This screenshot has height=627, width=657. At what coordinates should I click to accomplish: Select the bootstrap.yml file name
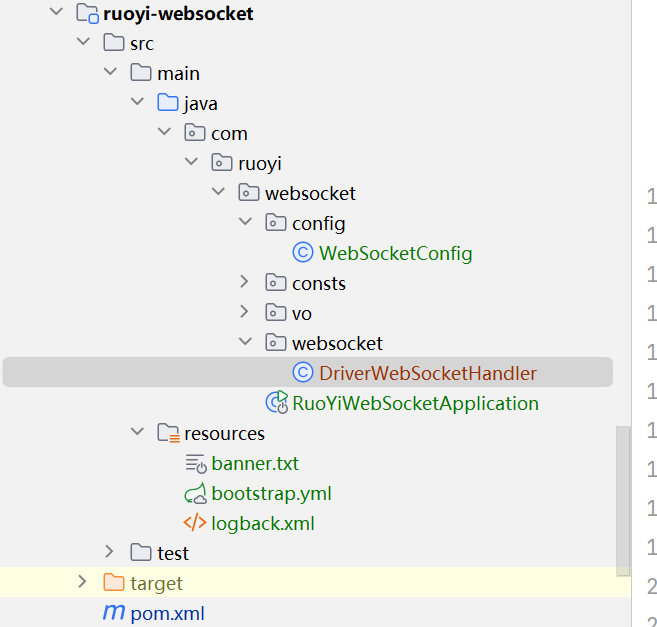[271, 493]
